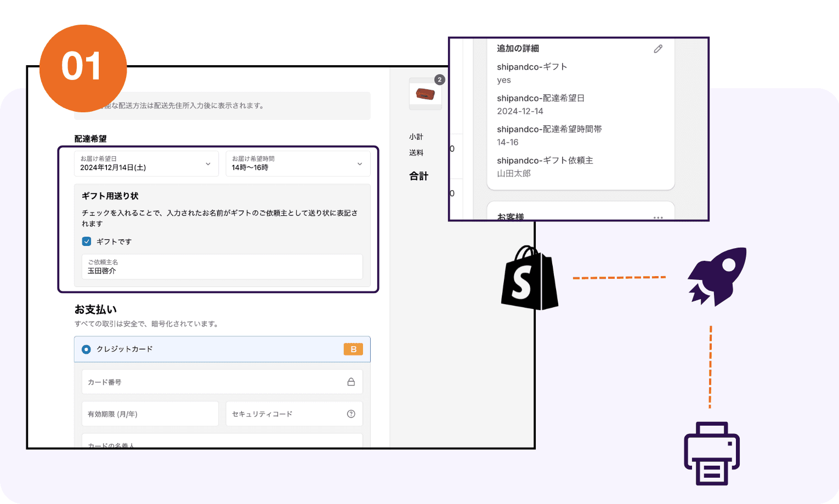The image size is (839, 504).
Task: Select the クレジットカード payment radio button
Action: pos(86,349)
